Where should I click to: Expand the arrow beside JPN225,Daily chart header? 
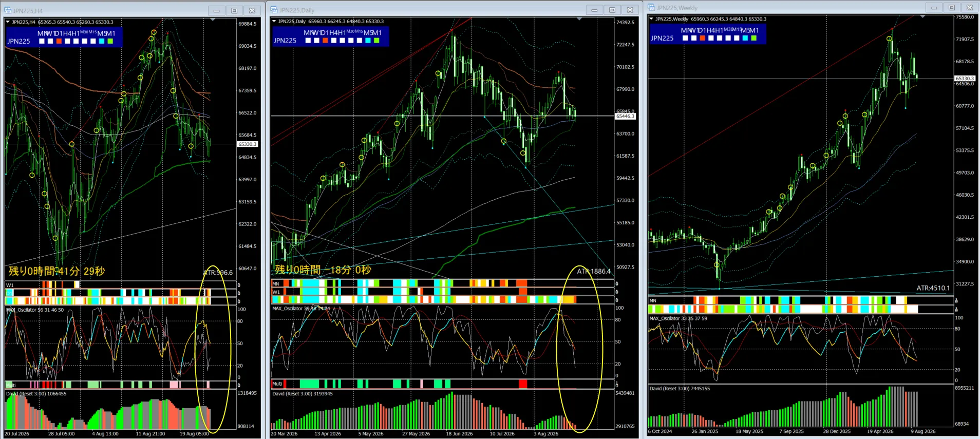274,22
